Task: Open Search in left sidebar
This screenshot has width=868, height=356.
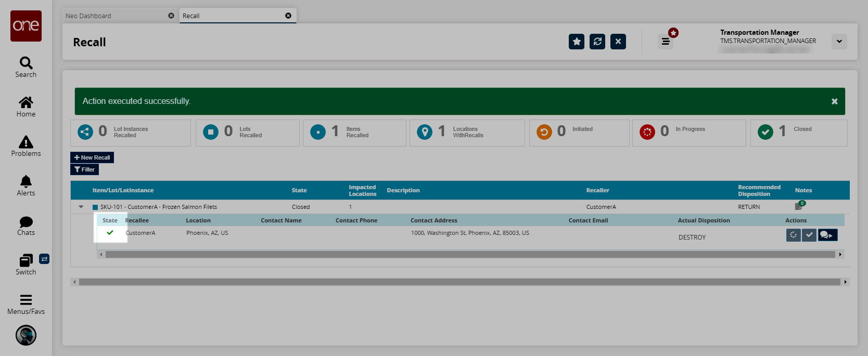Action: click(x=26, y=67)
